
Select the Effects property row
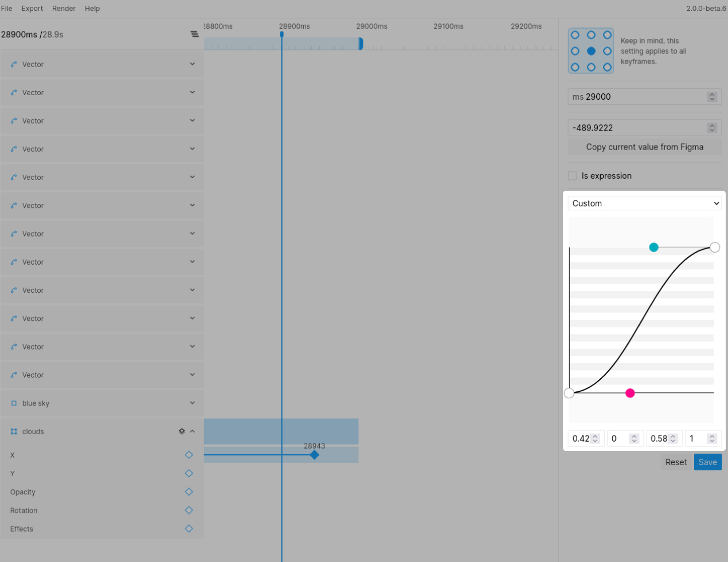[102, 529]
